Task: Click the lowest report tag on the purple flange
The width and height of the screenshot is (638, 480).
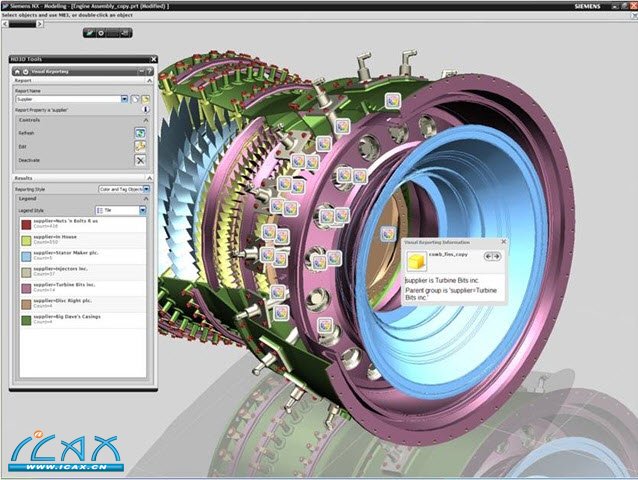Action: click(x=325, y=325)
